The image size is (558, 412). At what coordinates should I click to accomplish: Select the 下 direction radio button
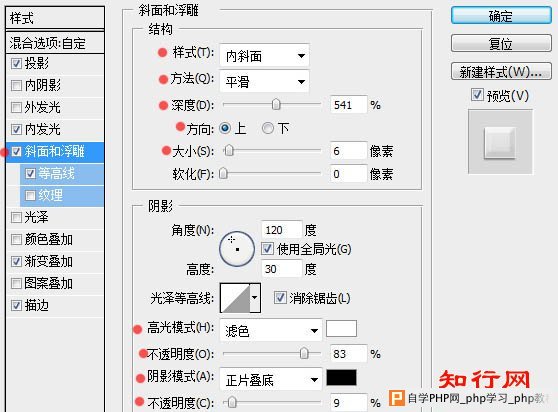click(268, 128)
